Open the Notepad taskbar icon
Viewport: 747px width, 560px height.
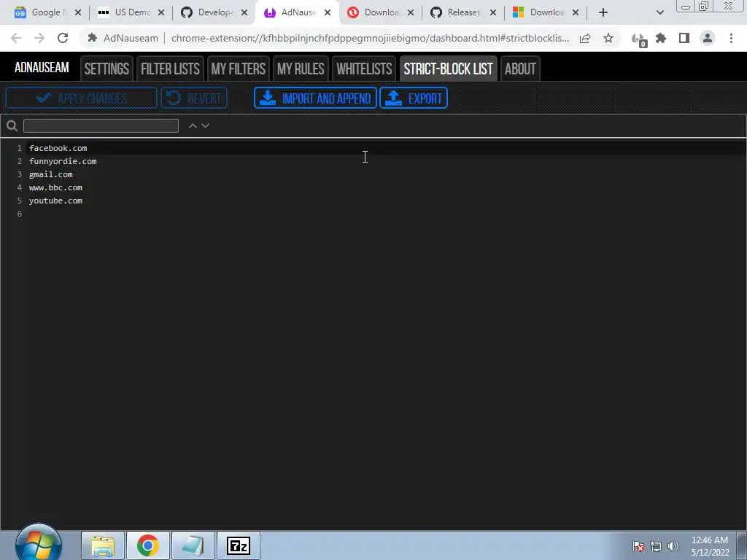(193, 545)
